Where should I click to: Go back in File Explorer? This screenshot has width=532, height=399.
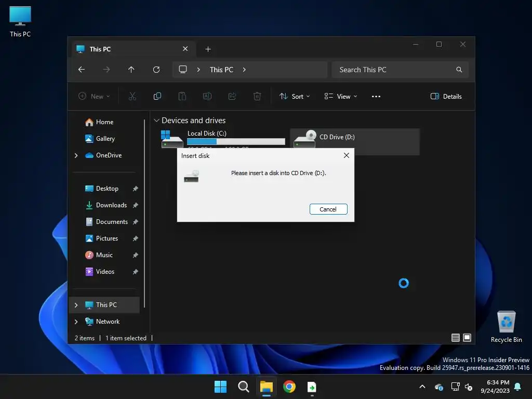point(82,70)
